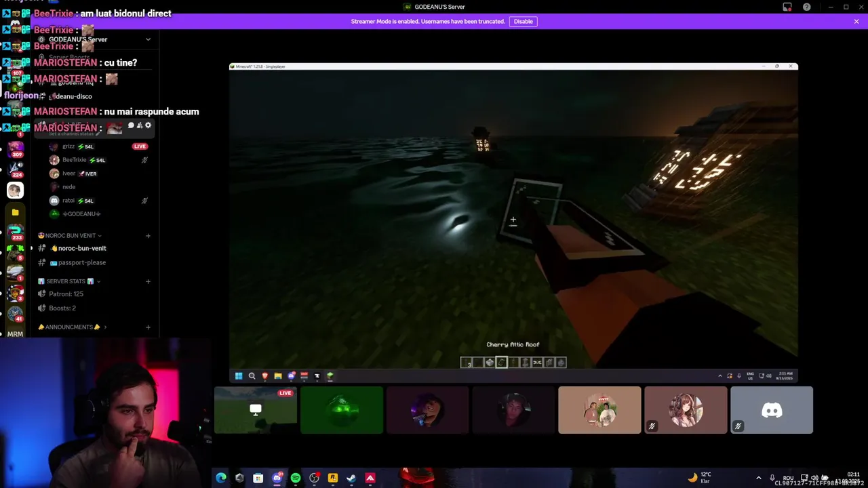The image size is (868, 488).
Task: Expand hidden tray icons in streamed taskbar
Action: tap(720, 376)
